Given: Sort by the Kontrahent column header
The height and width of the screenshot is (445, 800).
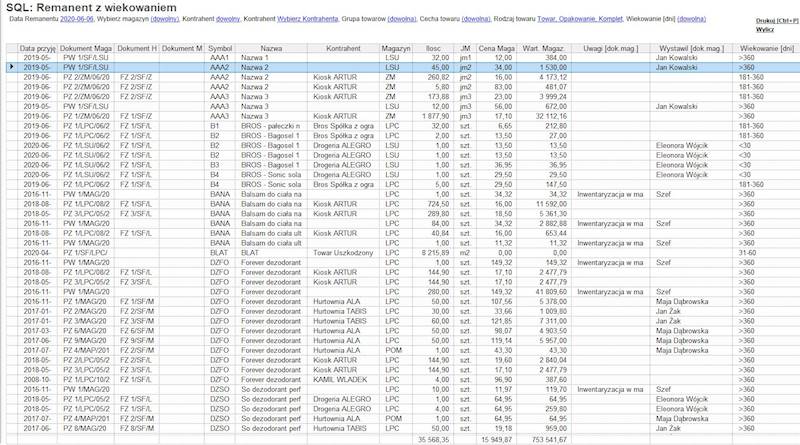Looking at the screenshot, I should (343, 48).
